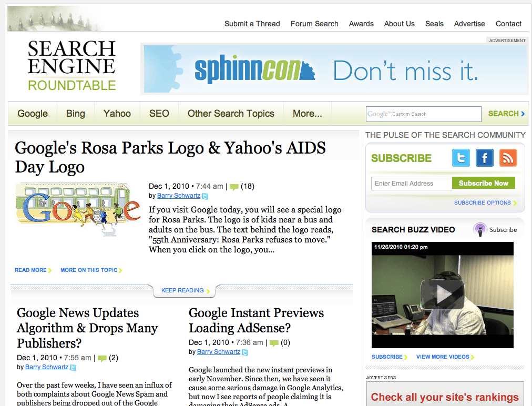Click Twitter badge beside Barry Schwartz under Instant Previews article
The image size is (532, 406).
(x=245, y=352)
